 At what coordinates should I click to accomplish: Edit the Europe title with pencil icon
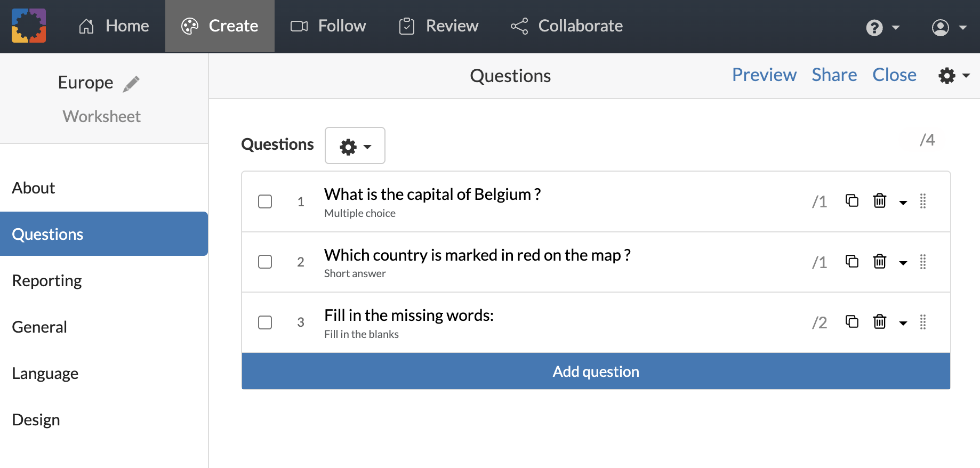tap(131, 84)
